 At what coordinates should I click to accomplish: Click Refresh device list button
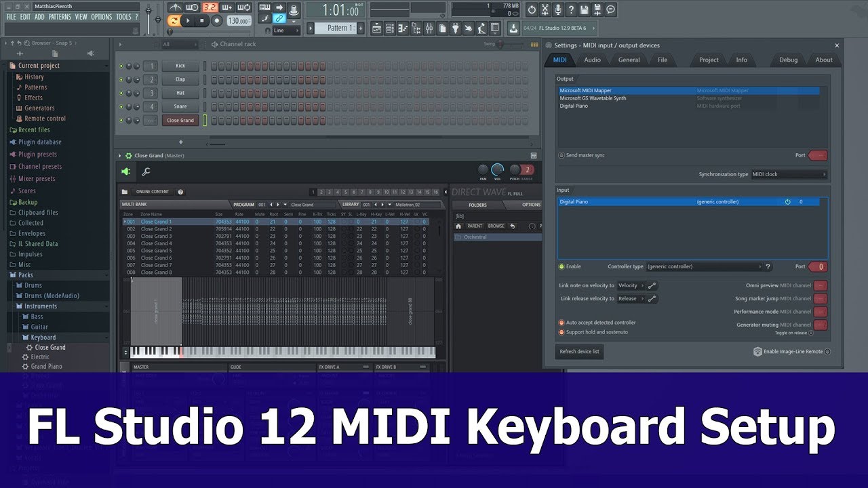coord(579,352)
